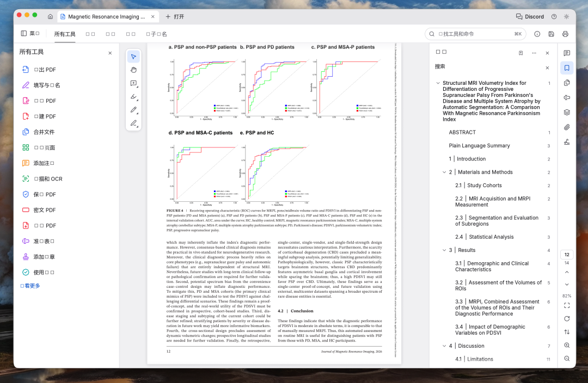
Task: Collapse the Discussion bookmark section
Action: (444, 346)
